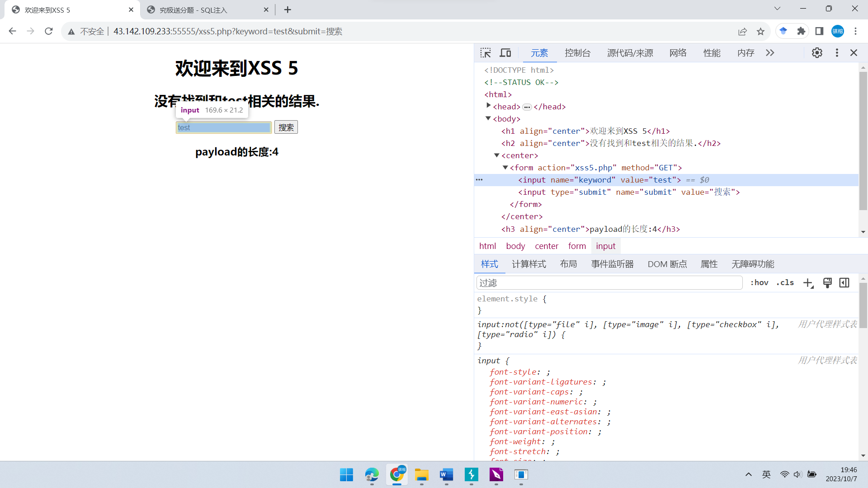
Task: Select the h1 欢迎来到XSS 5 node
Action: click(x=585, y=131)
